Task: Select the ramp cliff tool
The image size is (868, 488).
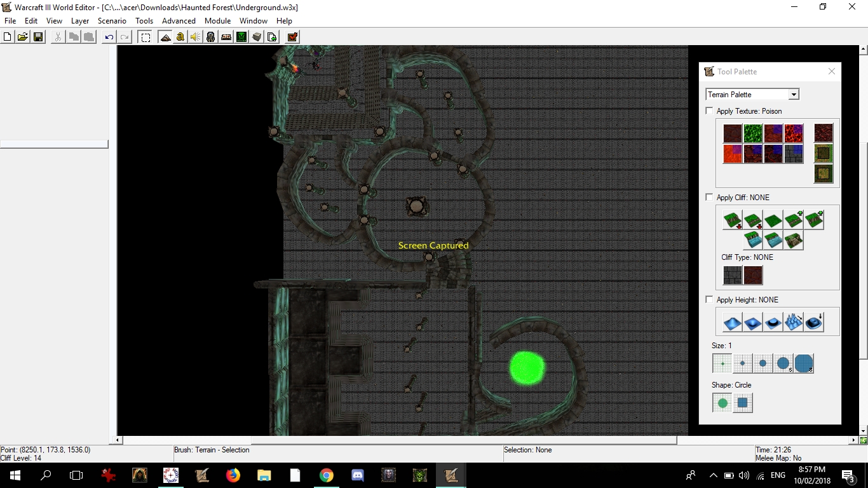Action: 794,240
